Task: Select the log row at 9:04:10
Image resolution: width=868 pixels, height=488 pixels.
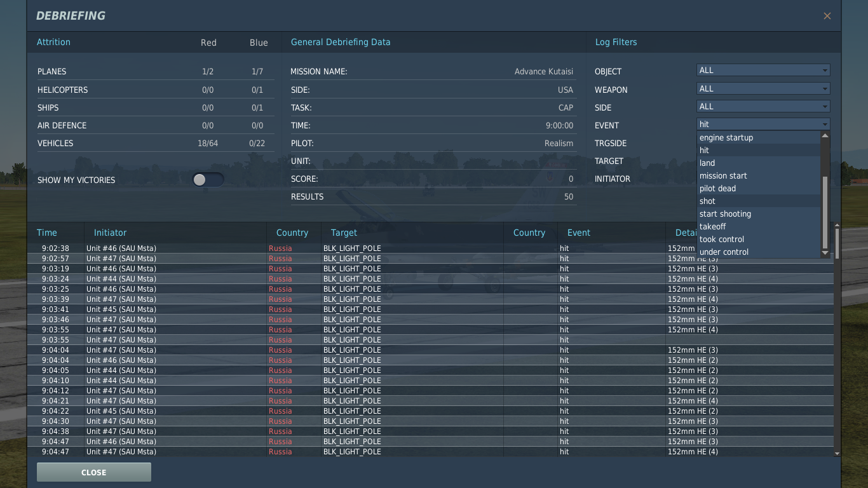Action: pos(430,381)
